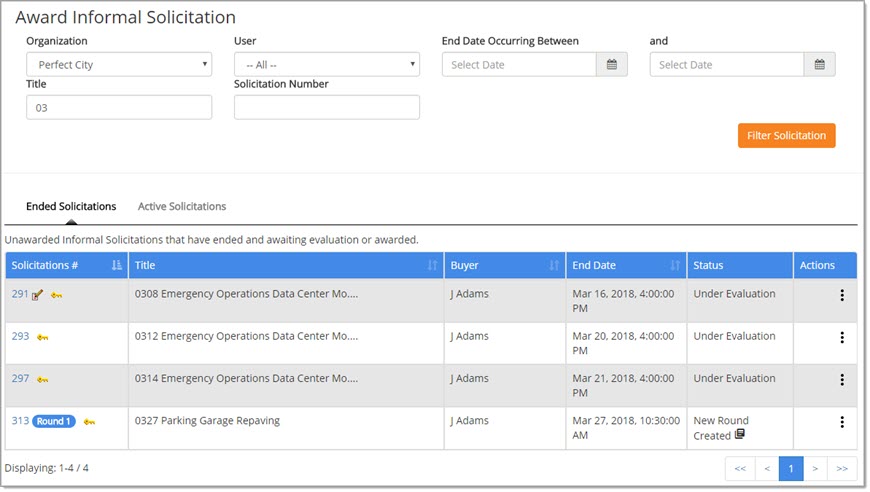This screenshot has width=870, height=492.
Task: Switch to the Active Solicitations tab
Action: pos(182,207)
